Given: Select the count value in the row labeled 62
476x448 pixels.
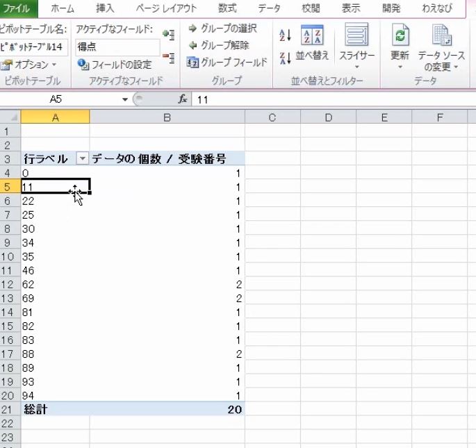Looking at the screenshot, I should click(x=167, y=284).
